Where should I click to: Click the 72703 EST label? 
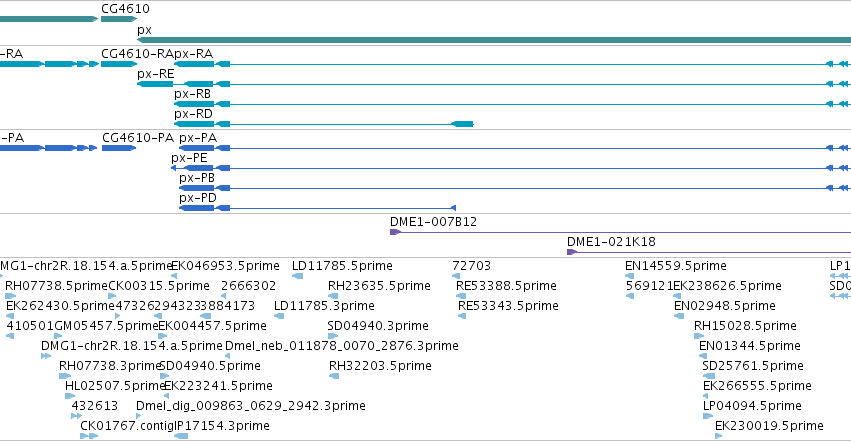(x=472, y=266)
